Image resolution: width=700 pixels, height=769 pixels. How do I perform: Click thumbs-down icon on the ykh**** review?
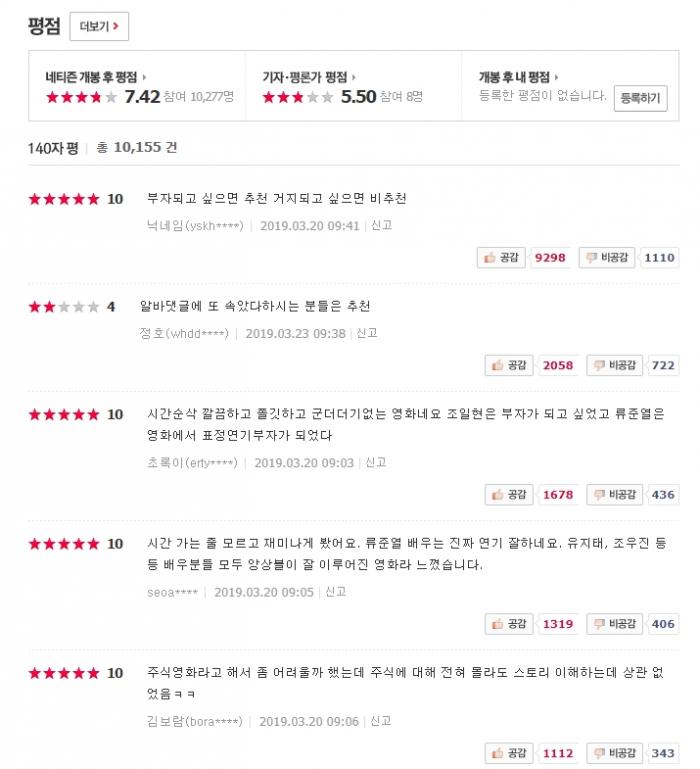[593, 258]
